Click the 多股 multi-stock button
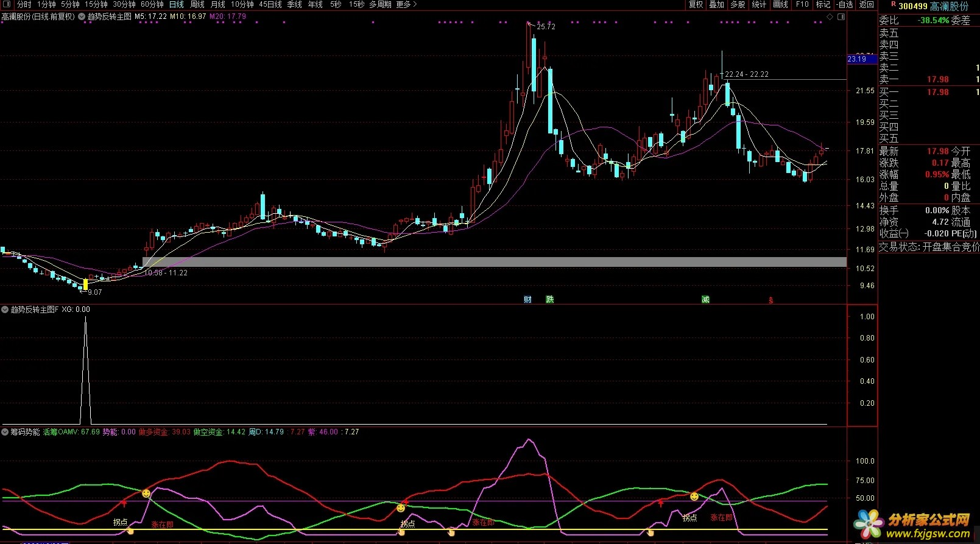 point(738,4)
